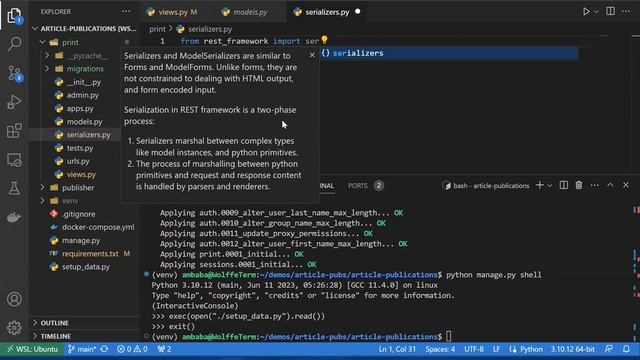
Task: Create a new terminal with plus
Action: 539,185
